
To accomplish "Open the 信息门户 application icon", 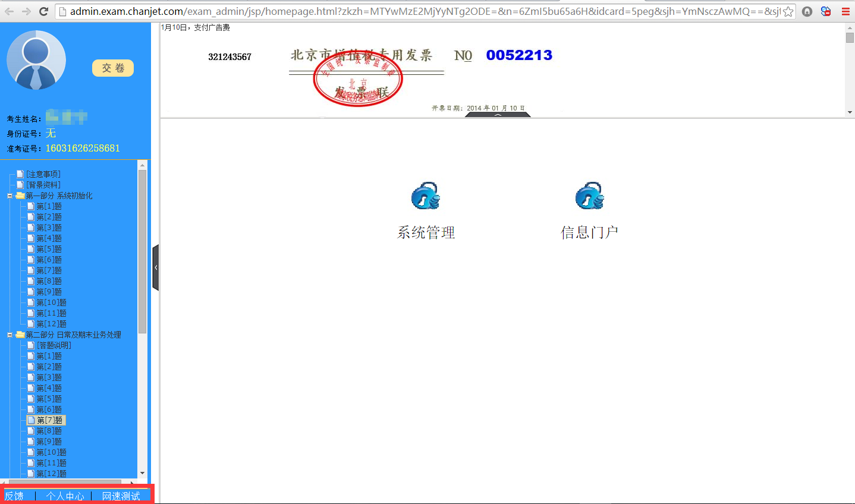I will [x=589, y=196].
